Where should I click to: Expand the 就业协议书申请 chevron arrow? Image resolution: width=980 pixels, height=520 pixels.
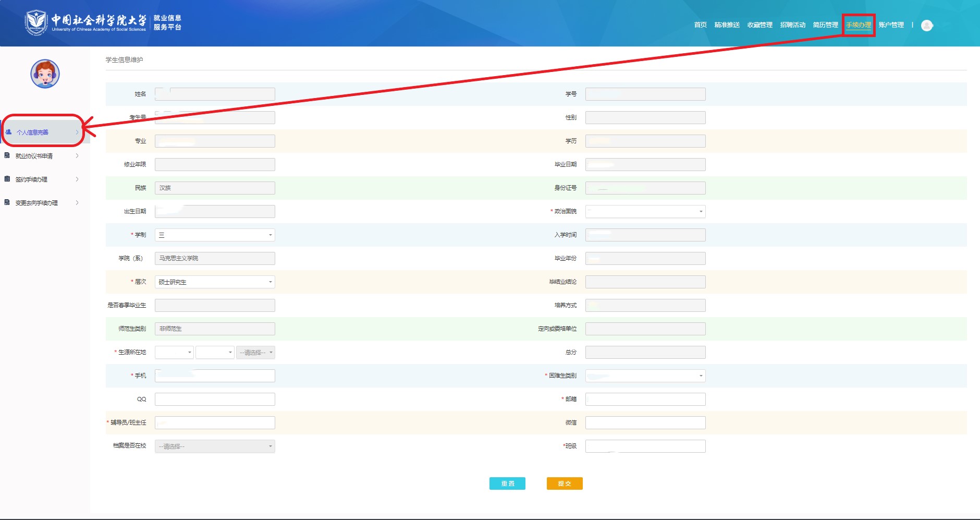tap(77, 155)
